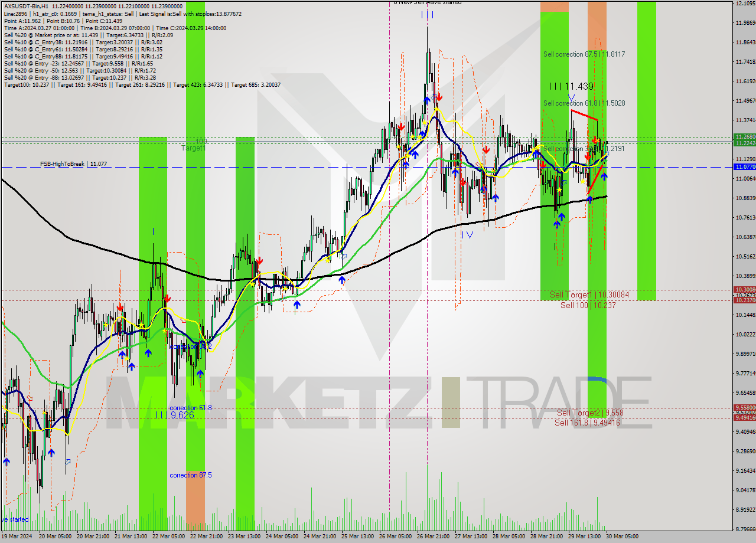The width and height of the screenshot is (756, 543).
Task: Click the 'Sell %10 @ C_Entry61' line
Action: click(83, 50)
